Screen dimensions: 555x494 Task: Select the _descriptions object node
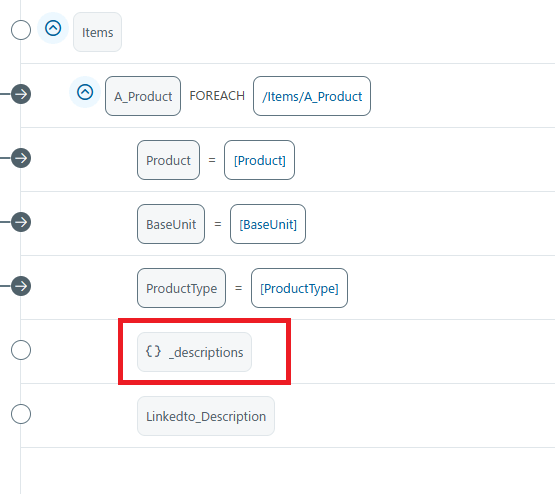click(x=194, y=352)
